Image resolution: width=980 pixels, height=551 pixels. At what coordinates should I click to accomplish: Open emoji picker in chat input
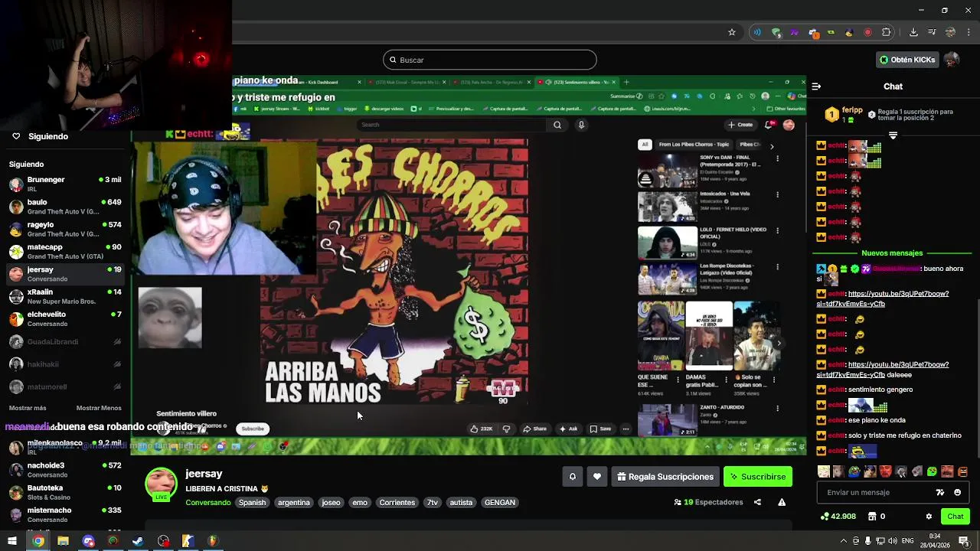tap(958, 493)
